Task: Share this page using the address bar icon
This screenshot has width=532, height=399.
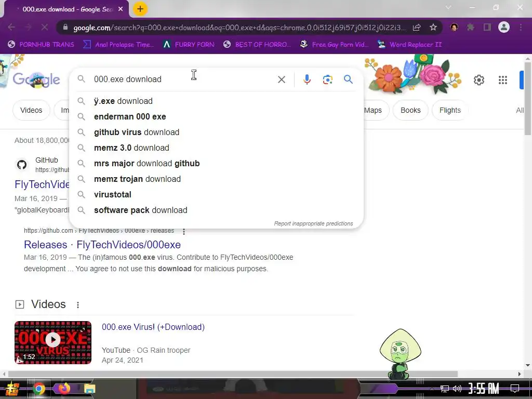Action: tap(417, 28)
